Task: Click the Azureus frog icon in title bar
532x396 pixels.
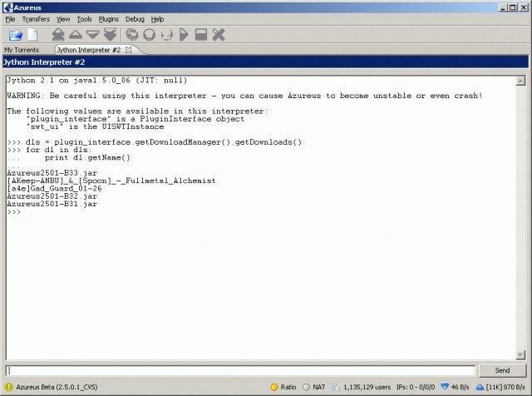Action: 7,7
